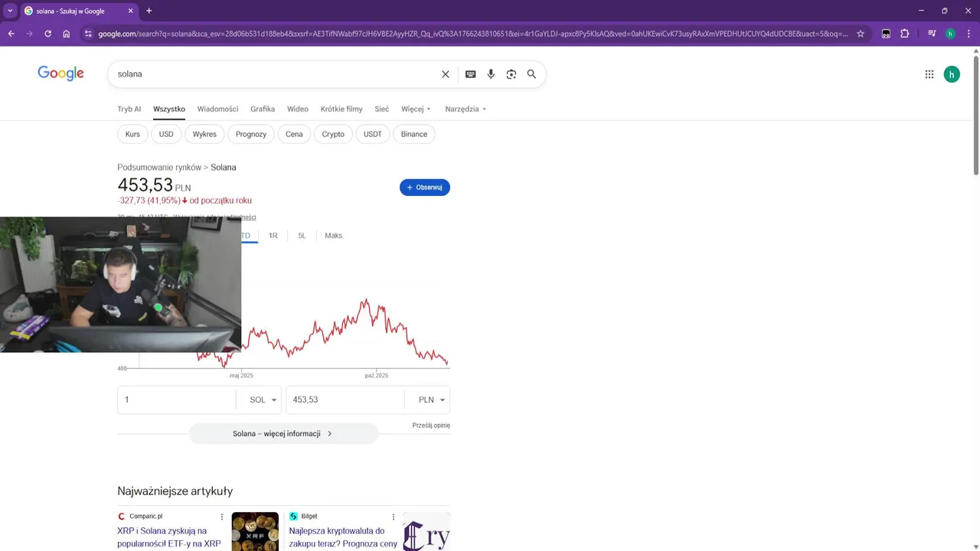Viewport: 980px width, 551px height.
Task: Open tab search dropdown arrow
Action: tap(10, 11)
